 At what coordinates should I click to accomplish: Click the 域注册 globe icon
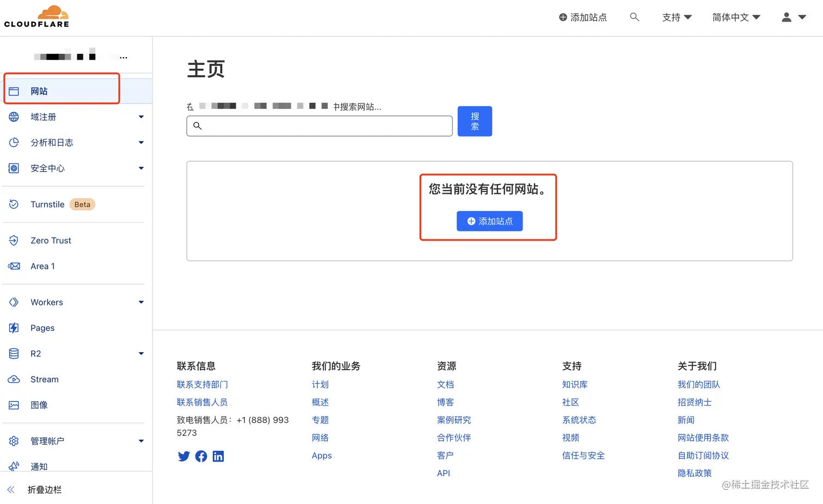tap(14, 117)
